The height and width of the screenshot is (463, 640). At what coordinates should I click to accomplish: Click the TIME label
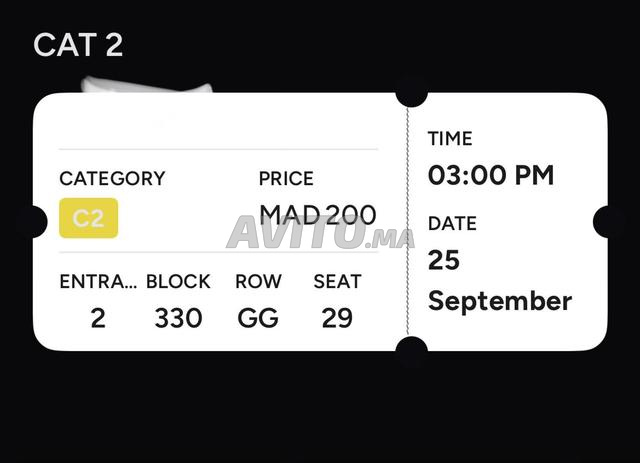pos(450,138)
